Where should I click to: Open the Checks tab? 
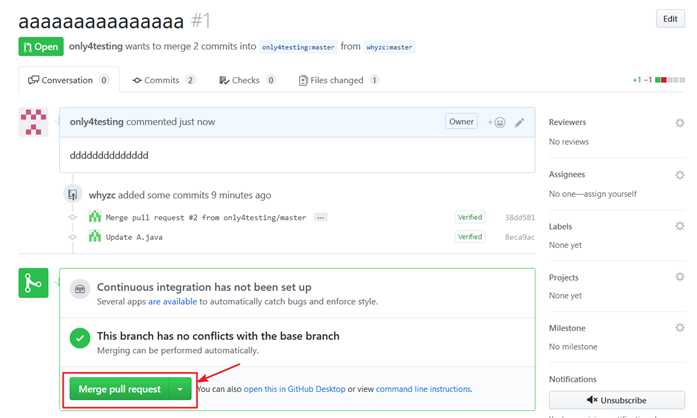pyautogui.click(x=247, y=80)
